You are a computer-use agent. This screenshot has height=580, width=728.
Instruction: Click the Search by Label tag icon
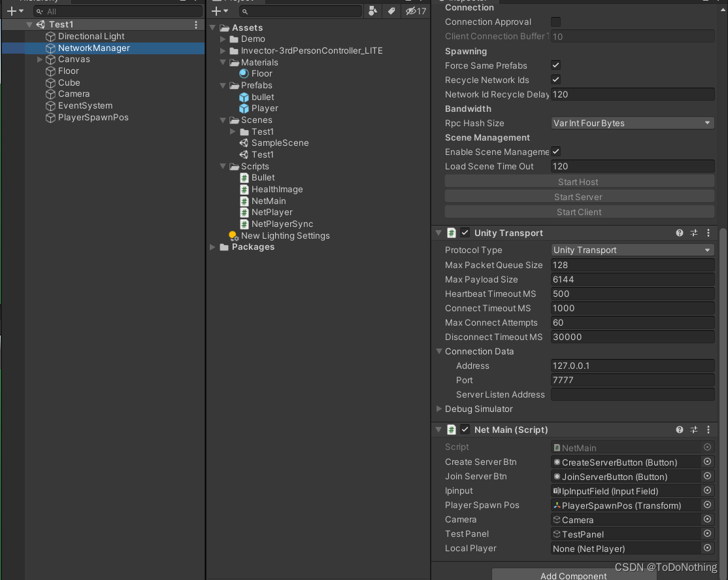click(391, 11)
